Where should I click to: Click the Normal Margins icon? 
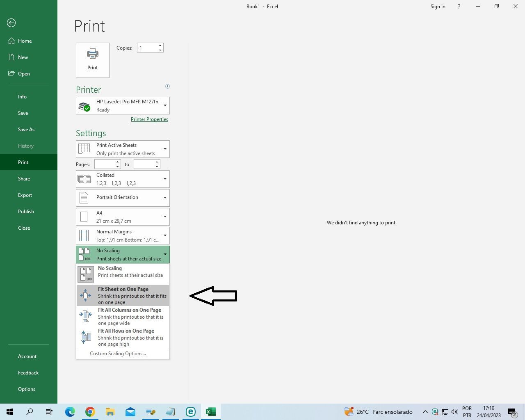(84, 235)
